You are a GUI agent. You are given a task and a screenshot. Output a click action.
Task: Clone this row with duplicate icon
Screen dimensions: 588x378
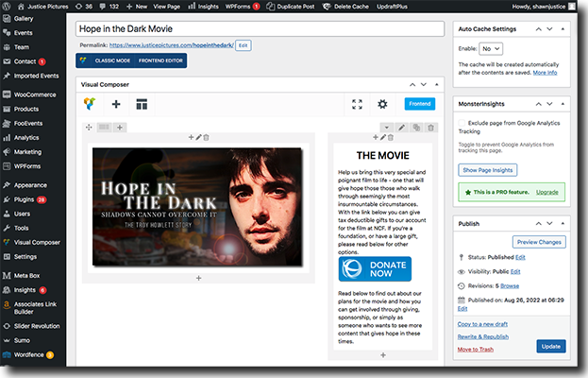[416, 128]
